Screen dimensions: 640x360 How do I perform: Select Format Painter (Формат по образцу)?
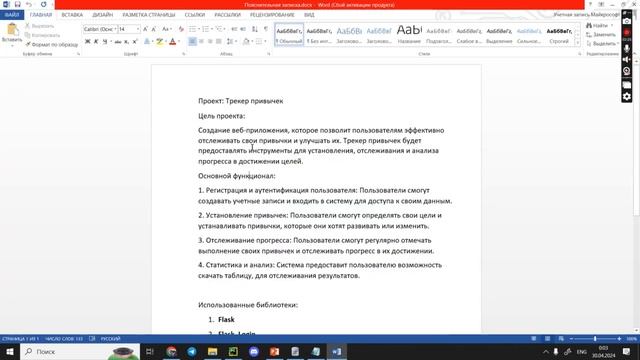51,44
